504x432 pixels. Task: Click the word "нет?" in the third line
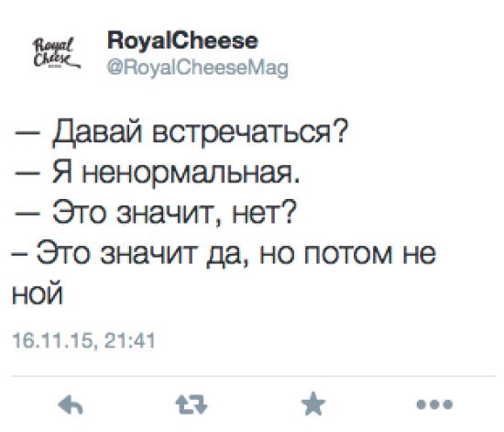click(x=263, y=213)
